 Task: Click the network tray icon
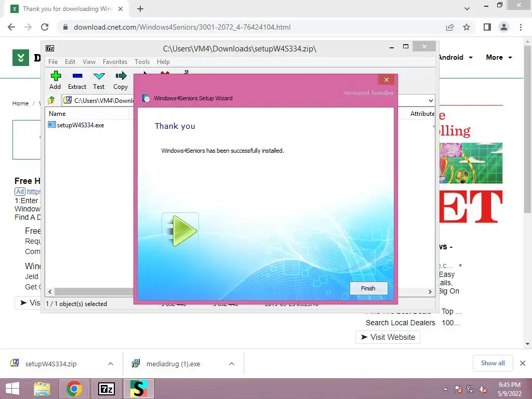471,389
